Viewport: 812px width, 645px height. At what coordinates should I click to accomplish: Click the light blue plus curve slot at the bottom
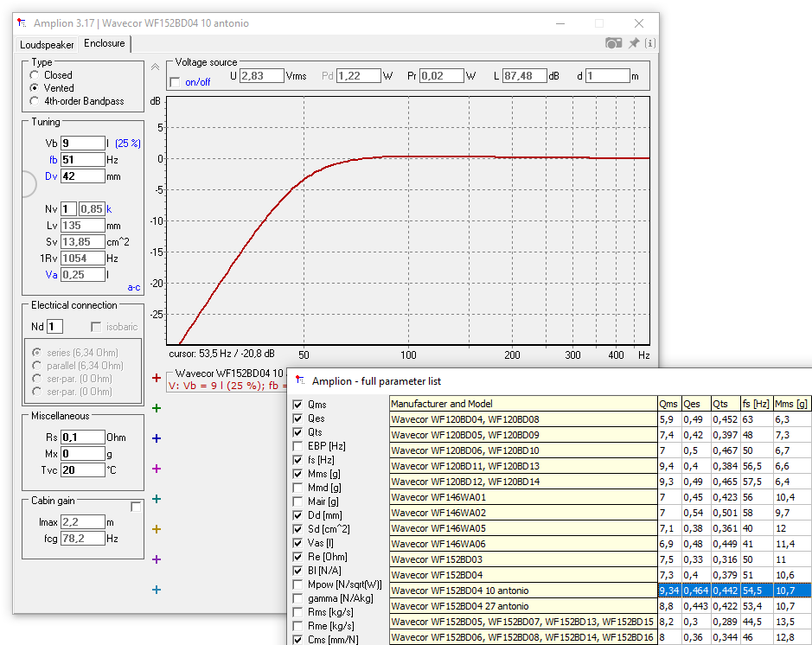coord(157,590)
